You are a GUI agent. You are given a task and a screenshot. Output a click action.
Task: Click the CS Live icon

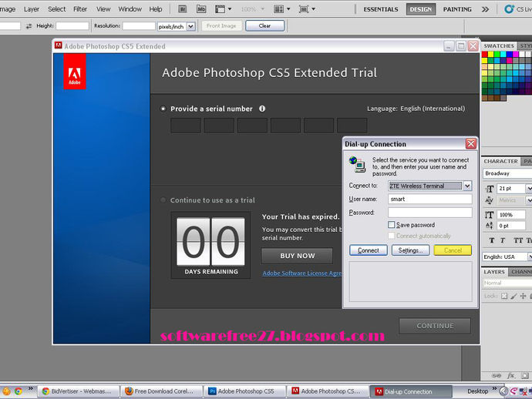click(510, 9)
